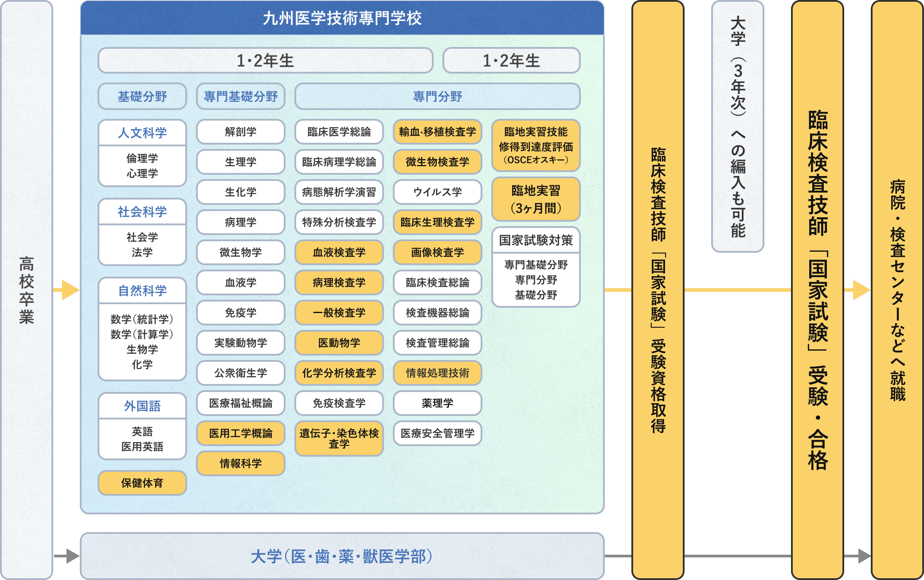The height and width of the screenshot is (580, 924).
Task: Select the 公衆衛生学 box
Action: coord(241,373)
